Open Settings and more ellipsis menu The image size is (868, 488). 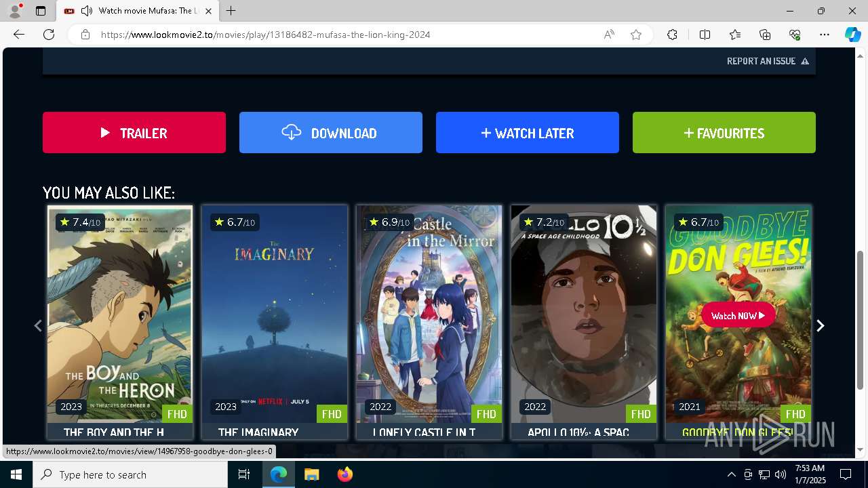pyautogui.click(x=825, y=35)
